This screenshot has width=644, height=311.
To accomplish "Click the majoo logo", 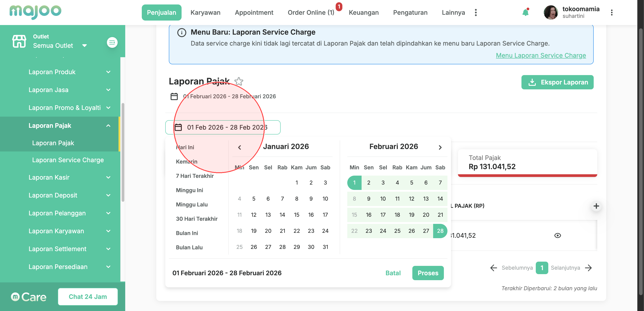I will click(35, 12).
